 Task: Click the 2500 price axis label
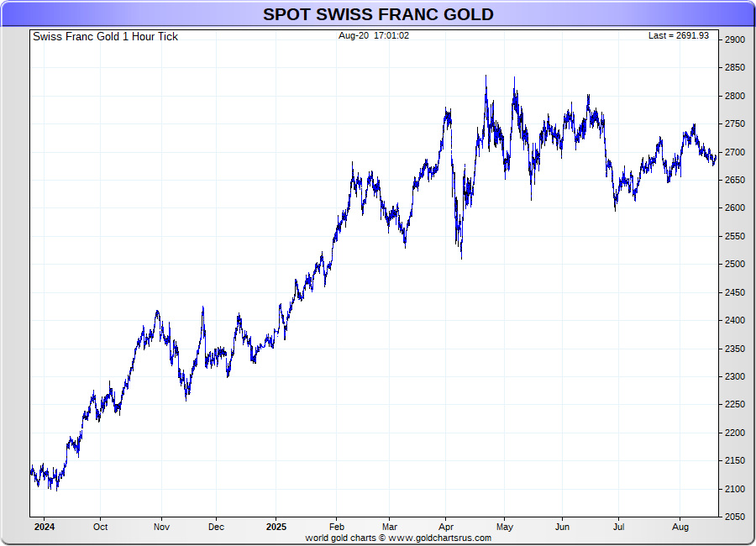[x=735, y=265]
